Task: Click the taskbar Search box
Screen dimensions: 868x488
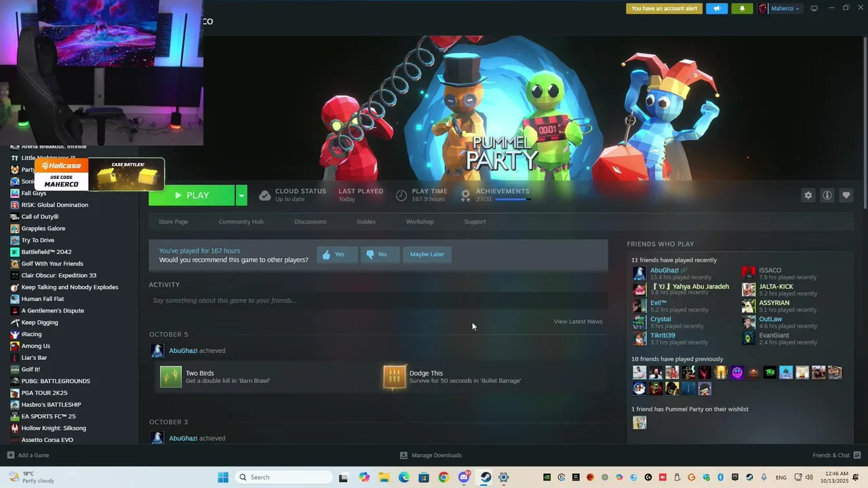Action: click(284, 477)
